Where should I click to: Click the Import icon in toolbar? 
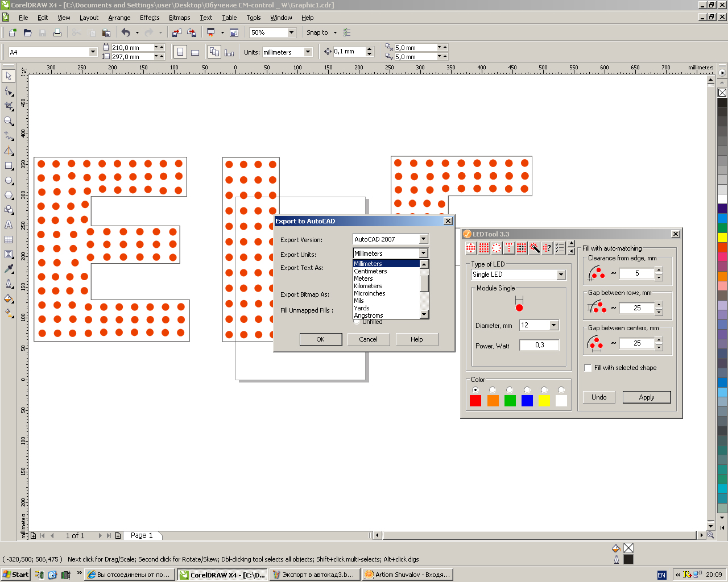[176, 32]
